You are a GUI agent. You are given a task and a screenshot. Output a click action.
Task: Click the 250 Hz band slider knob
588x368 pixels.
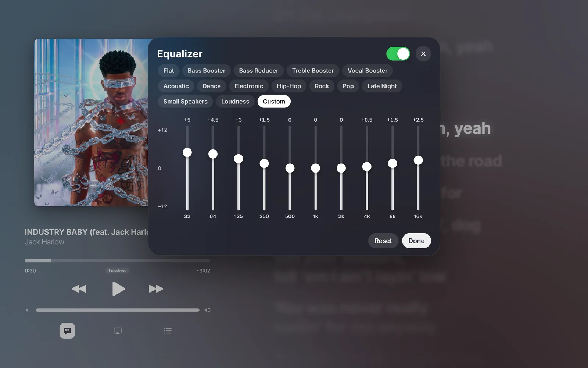[264, 163]
